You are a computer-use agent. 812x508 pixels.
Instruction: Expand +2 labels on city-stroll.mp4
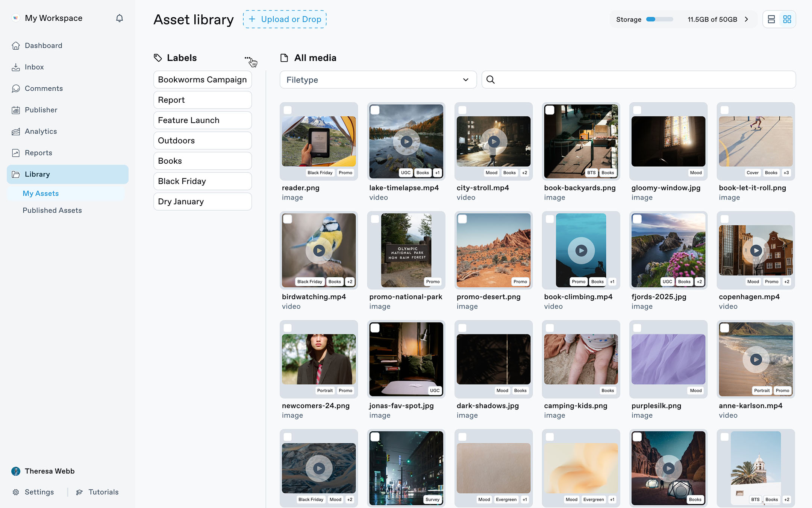pyautogui.click(x=525, y=173)
